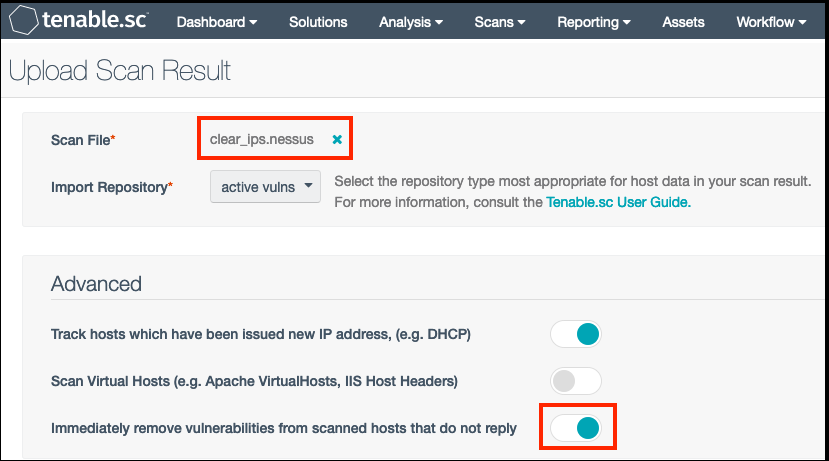Disable immediately remove vulnerabilities toggle

point(576,428)
